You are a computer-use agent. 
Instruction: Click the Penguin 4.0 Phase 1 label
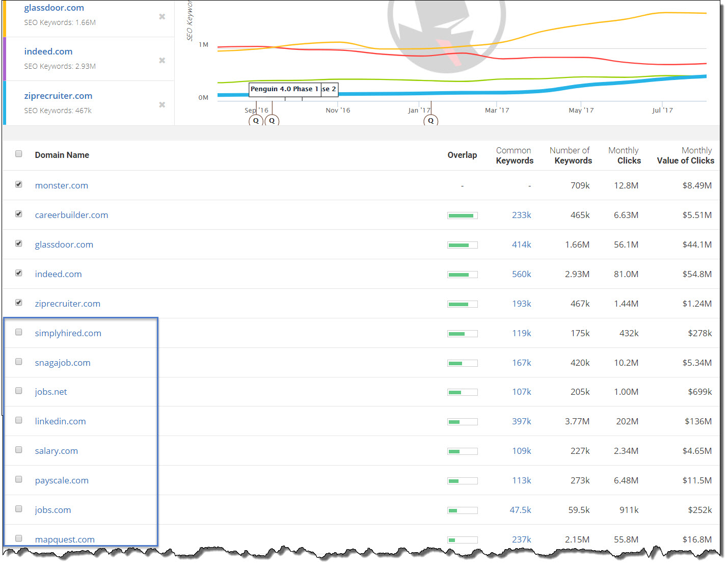pos(284,89)
